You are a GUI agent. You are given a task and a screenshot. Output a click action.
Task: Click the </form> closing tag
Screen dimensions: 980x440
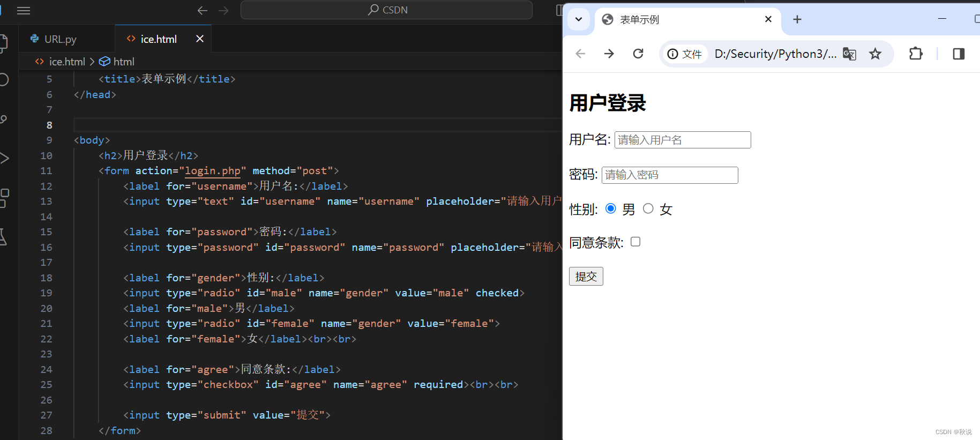(x=119, y=431)
